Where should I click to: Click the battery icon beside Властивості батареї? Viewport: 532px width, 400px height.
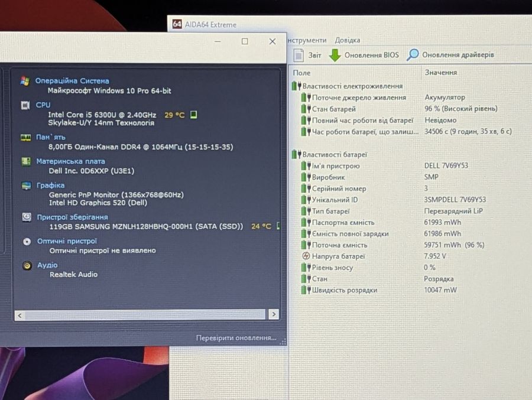tap(297, 155)
